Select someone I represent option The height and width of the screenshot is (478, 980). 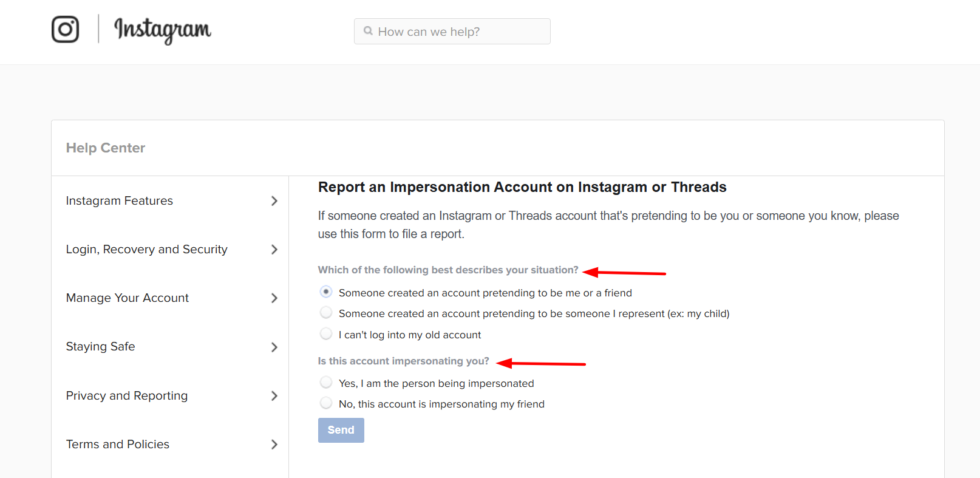click(326, 312)
